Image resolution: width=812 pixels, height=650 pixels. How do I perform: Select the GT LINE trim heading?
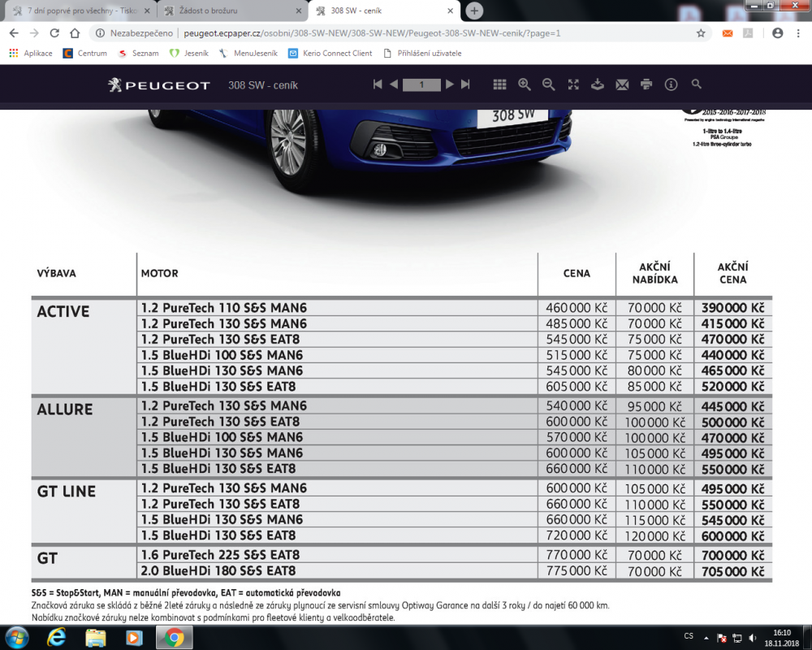[x=67, y=492]
